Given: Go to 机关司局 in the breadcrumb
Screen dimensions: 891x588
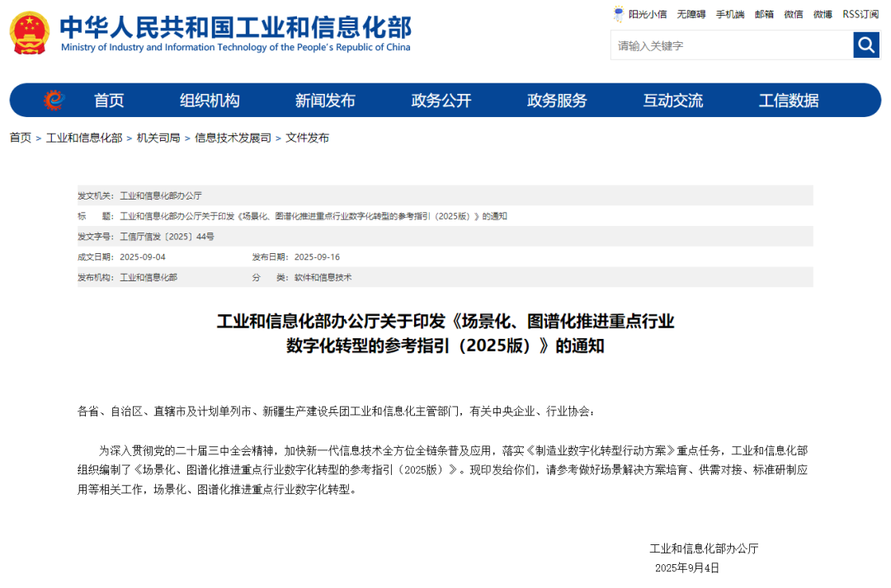Looking at the screenshot, I should (x=158, y=138).
